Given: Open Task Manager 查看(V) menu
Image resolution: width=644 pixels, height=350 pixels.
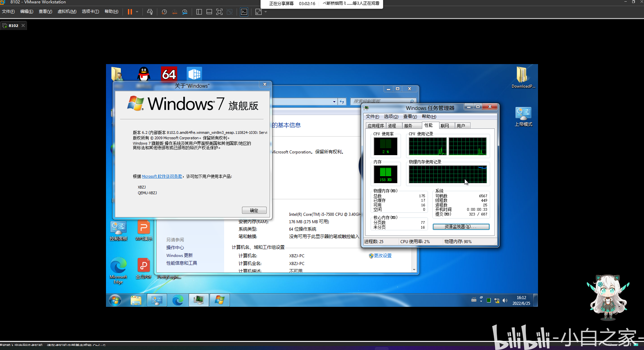Looking at the screenshot, I should click(410, 117).
